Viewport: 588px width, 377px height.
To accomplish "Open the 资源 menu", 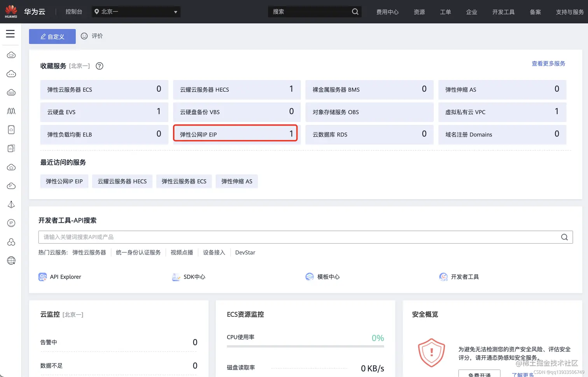I will (419, 12).
